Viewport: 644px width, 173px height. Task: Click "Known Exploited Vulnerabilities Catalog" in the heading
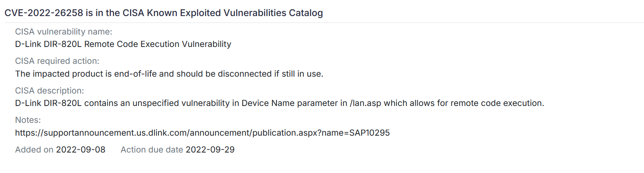235,13
